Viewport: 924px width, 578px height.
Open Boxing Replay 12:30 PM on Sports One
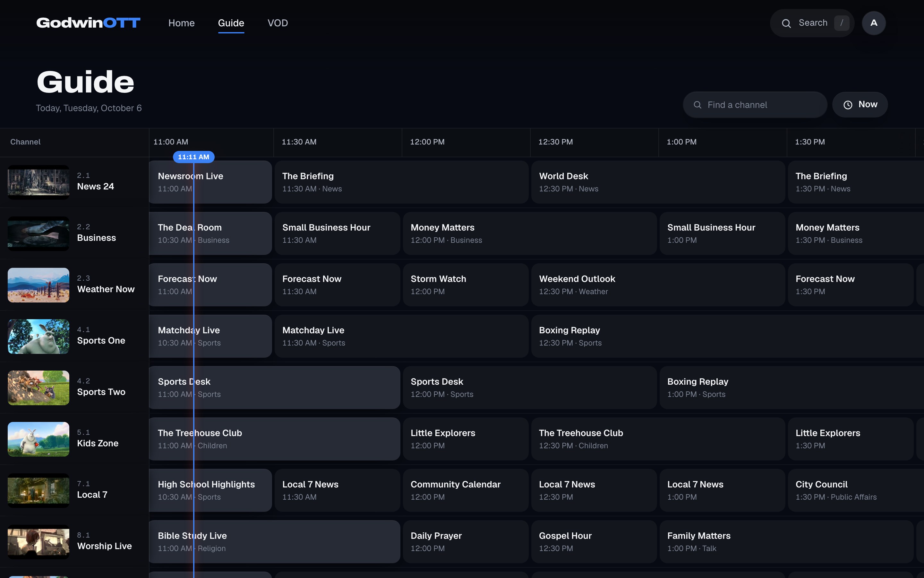click(727, 336)
